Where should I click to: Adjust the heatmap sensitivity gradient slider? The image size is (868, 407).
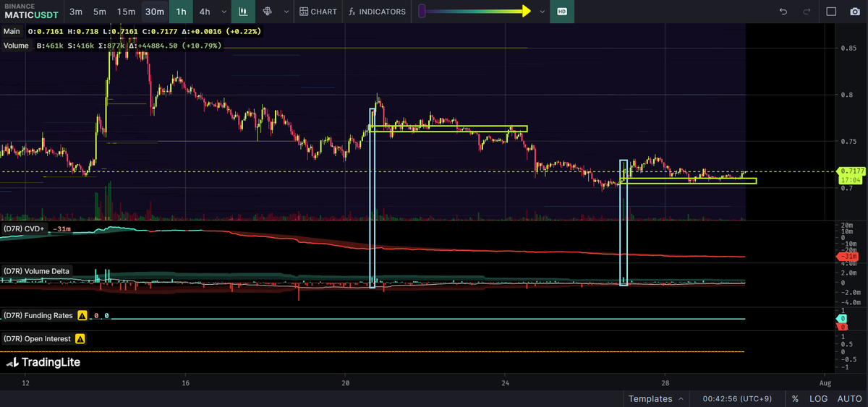pos(475,12)
